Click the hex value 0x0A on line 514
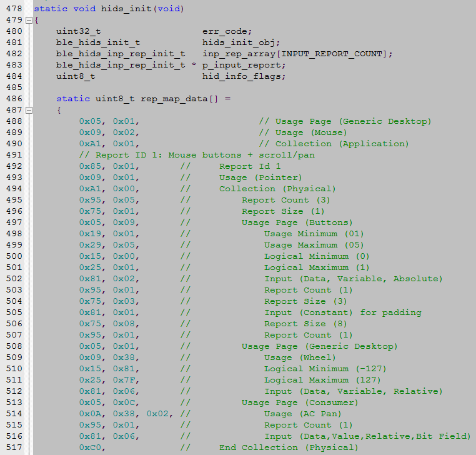The image size is (476, 455). (90, 413)
